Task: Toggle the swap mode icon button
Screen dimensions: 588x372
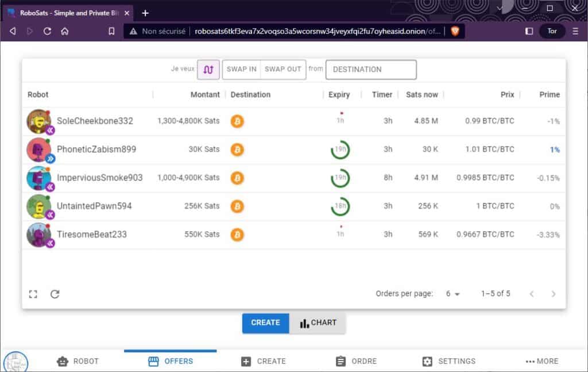Action: [x=208, y=70]
